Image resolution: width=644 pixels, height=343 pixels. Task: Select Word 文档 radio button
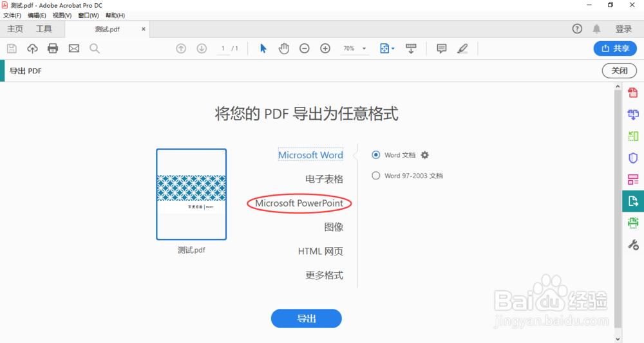(376, 154)
